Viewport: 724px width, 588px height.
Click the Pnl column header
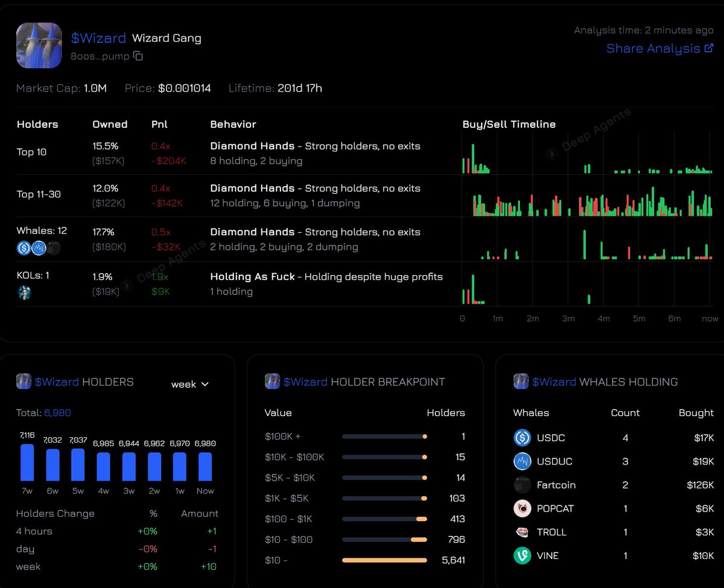click(x=159, y=124)
